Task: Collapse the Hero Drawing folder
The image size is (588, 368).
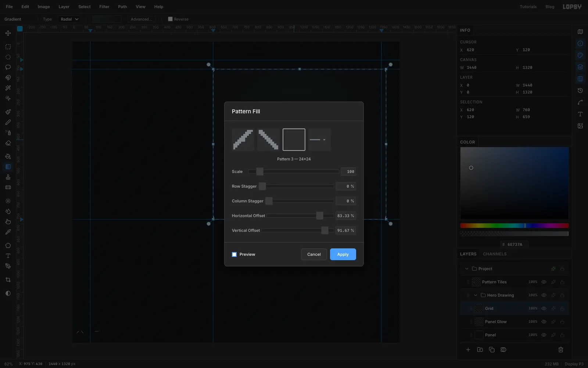Action: click(x=476, y=295)
